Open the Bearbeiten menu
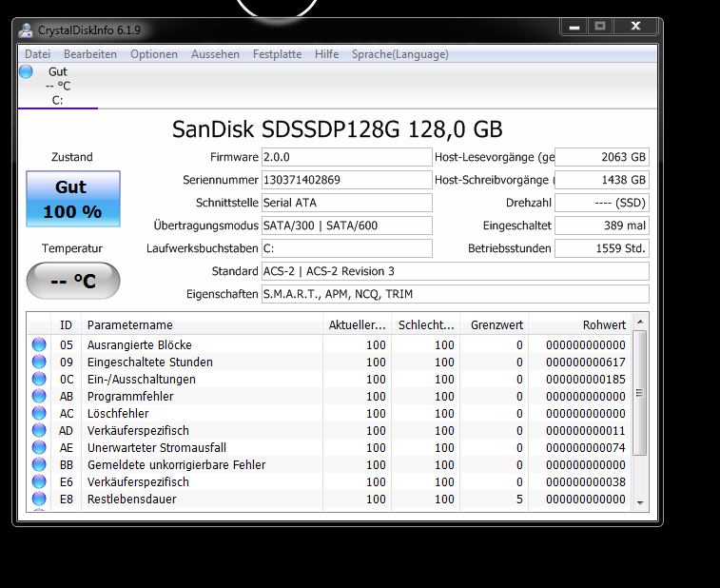Image resolution: width=720 pixels, height=588 pixels. (x=90, y=54)
